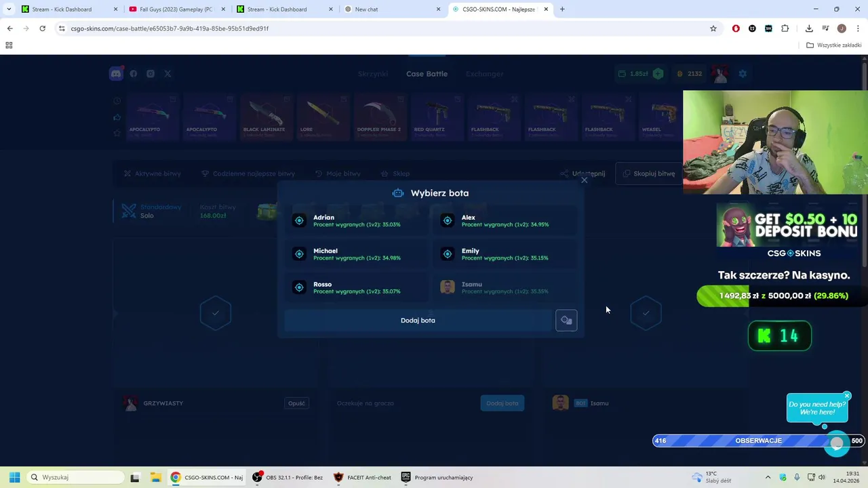Click the site info icon in address bar
This screenshot has width=868, height=488.
click(62, 28)
